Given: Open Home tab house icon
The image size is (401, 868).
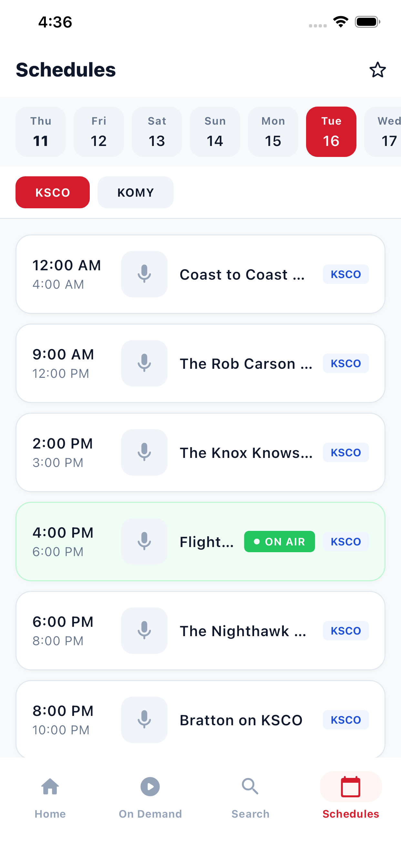Looking at the screenshot, I should click(x=50, y=787).
